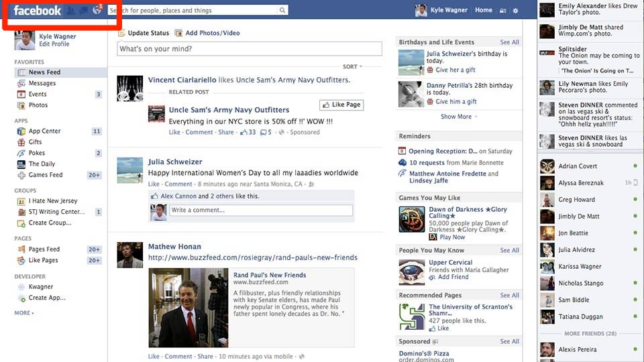The image size is (644, 362).
Task: Click the Create App icon
Action: tap(21, 298)
